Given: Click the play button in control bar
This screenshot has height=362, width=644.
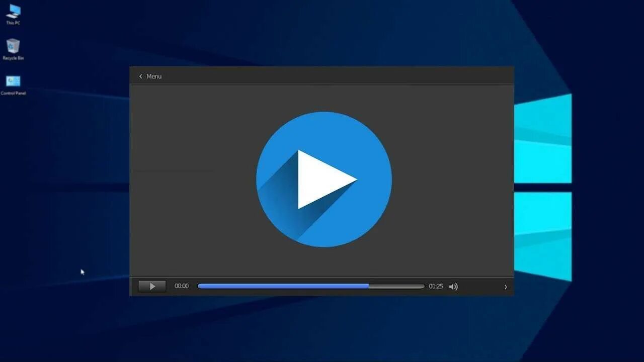Looking at the screenshot, I should pos(152,287).
